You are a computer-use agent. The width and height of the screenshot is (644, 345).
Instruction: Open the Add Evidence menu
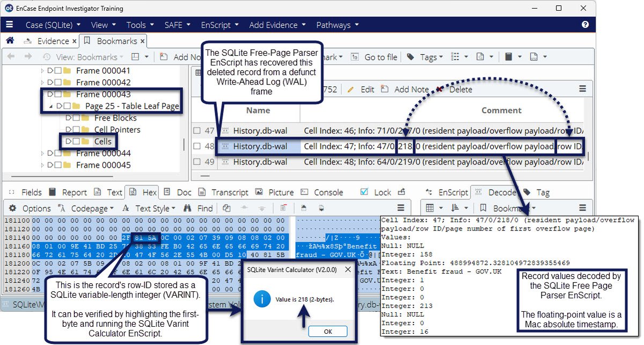(277, 25)
